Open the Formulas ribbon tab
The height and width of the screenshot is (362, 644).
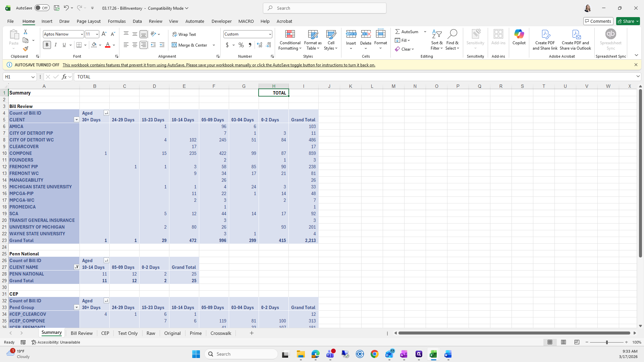pos(117,21)
